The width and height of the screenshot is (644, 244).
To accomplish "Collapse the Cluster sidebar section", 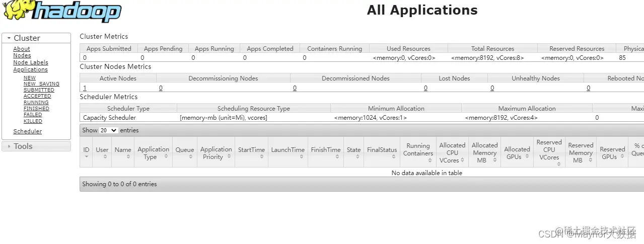I will 36,38.
